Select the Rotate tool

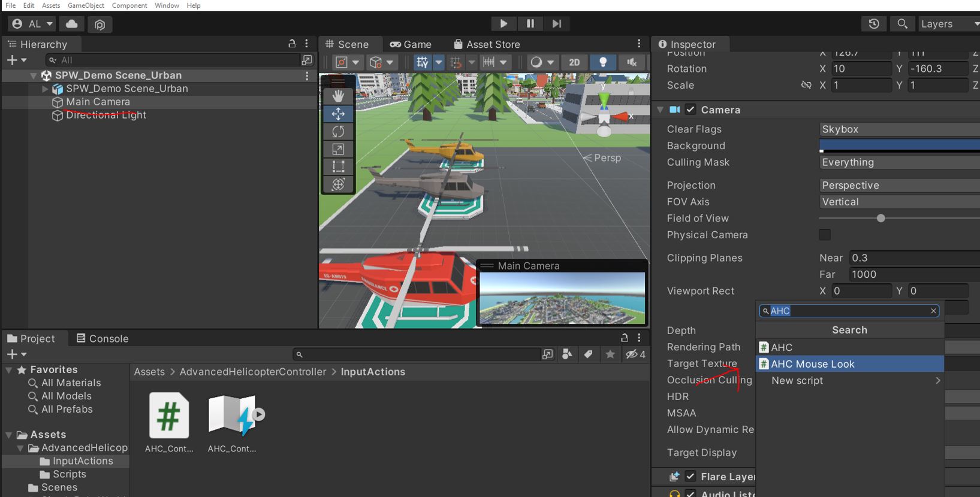[338, 131]
